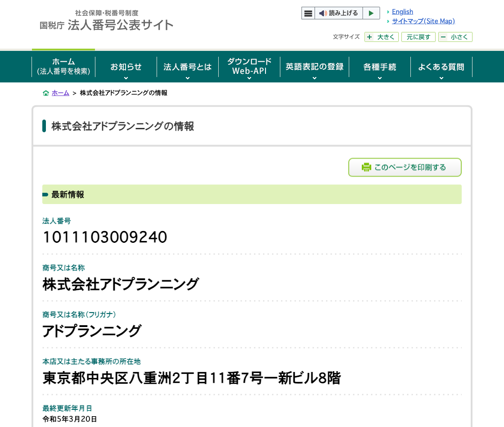Click breadcrumb text 株式会社アドプランニングの情報
The height and width of the screenshot is (427, 504).
pos(124,93)
